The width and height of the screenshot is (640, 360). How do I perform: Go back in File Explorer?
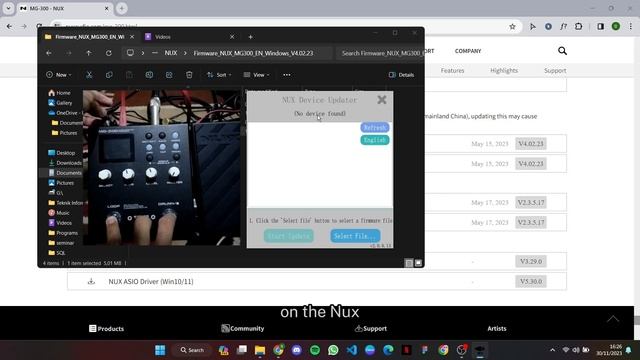pos(49,53)
